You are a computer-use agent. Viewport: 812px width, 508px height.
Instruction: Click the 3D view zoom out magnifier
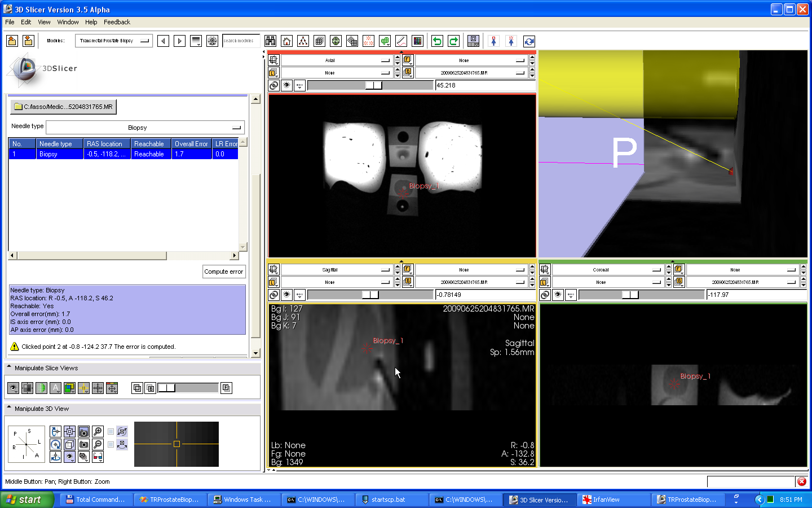pos(98,444)
